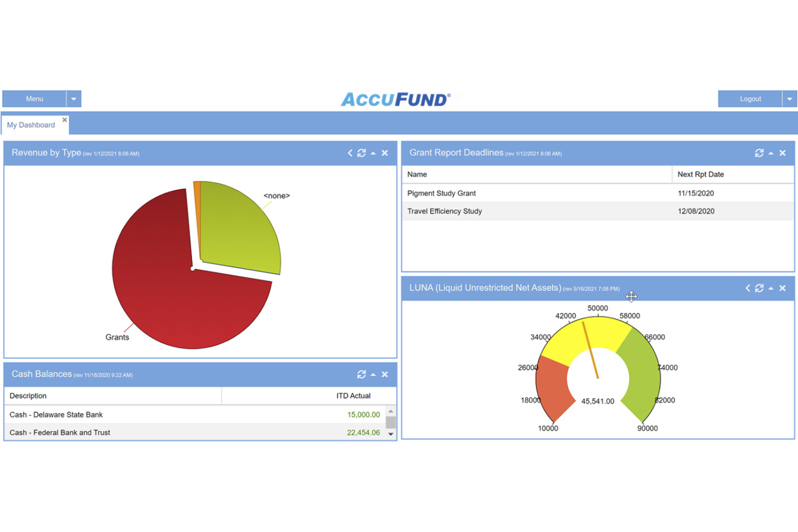The width and height of the screenshot is (798, 532).
Task: Click the move handle on LUNA panel header
Action: click(x=631, y=296)
